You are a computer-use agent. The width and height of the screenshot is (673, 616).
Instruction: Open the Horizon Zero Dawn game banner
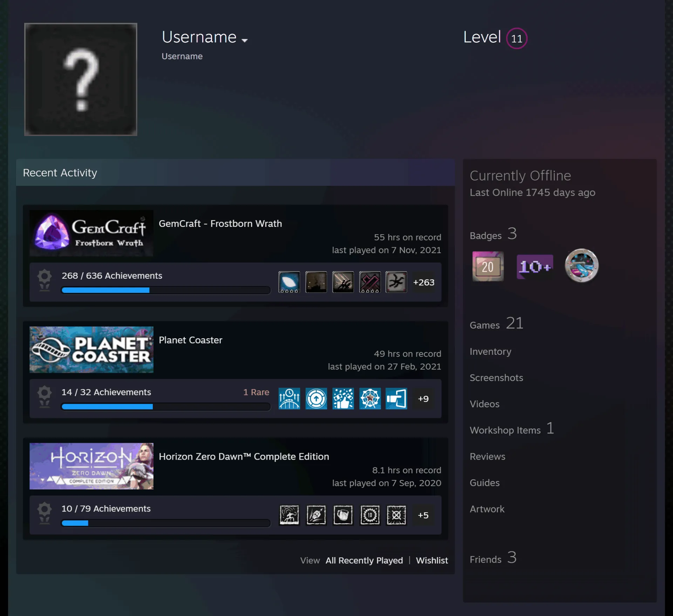click(x=91, y=466)
